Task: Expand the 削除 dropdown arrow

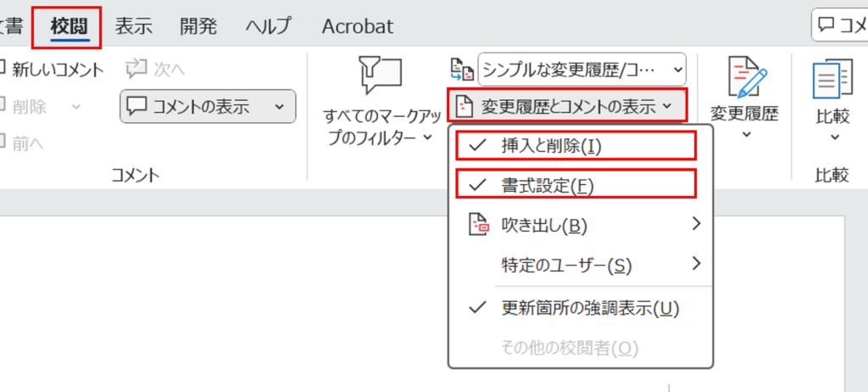Action: click(76, 106)
